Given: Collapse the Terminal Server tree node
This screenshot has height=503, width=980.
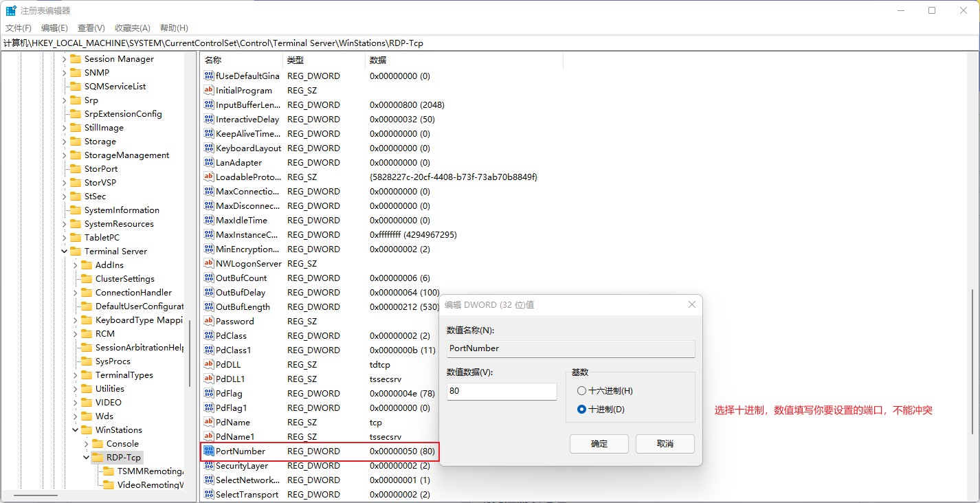Looking at the screenshot, I should click(x=65, y=252).
